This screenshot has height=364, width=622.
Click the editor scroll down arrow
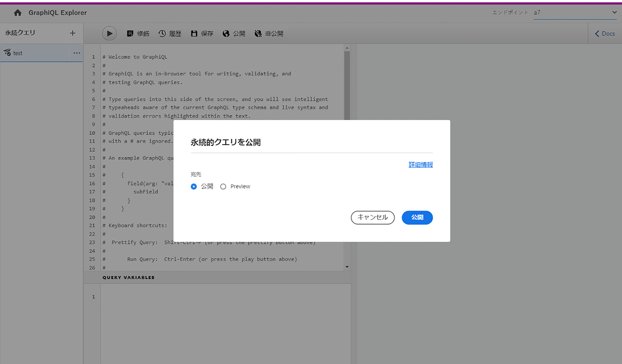point(347,267)
